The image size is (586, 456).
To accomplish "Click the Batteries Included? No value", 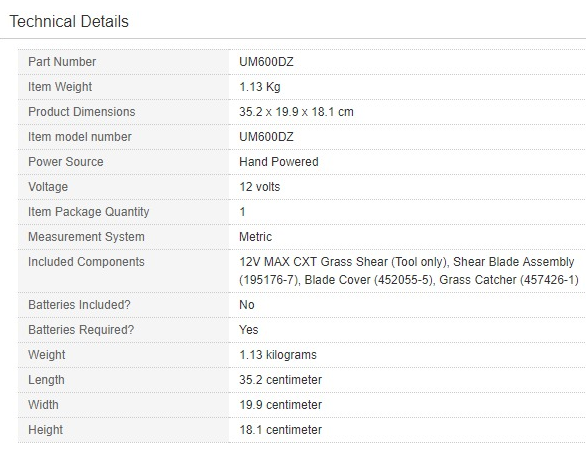I will (247, 305).
